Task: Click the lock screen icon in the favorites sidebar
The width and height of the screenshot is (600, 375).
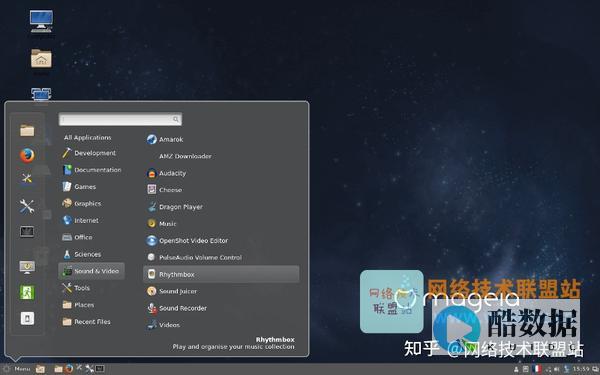Action: [x=27, y=267]
